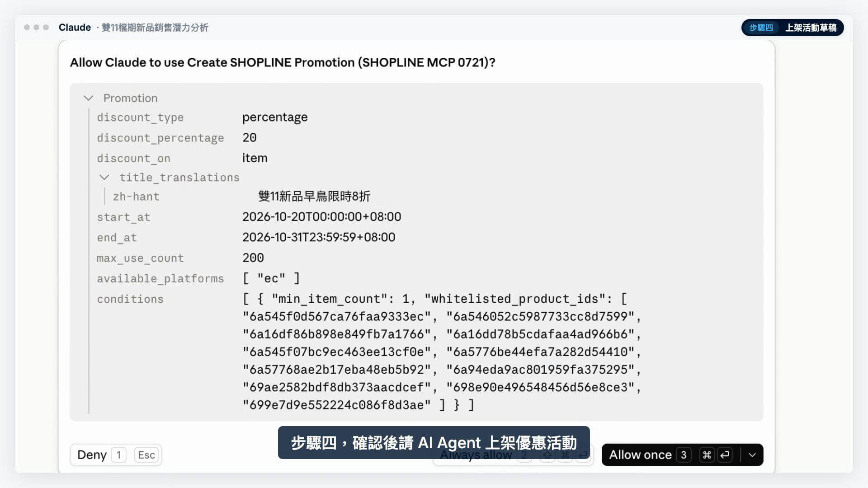Screen dimensions: 868x488
Task: Click the title_translations field label
Action: coord(179,178)
